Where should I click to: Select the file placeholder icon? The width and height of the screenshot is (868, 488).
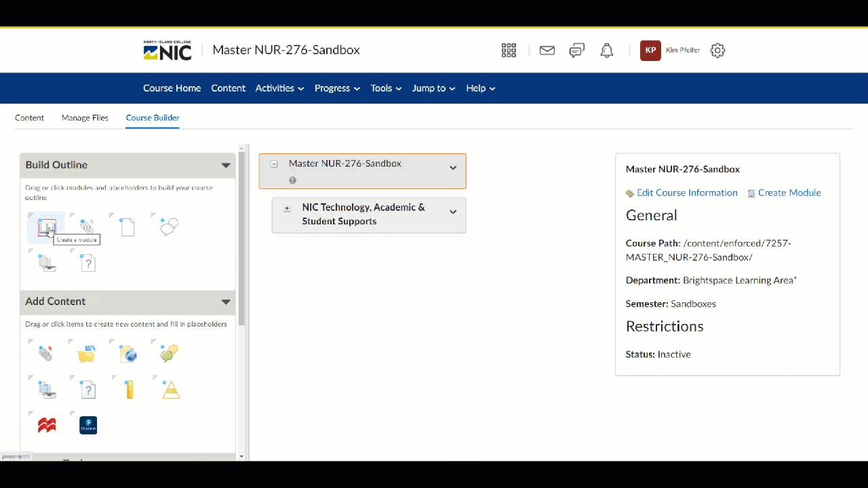[x=128, y=226]
